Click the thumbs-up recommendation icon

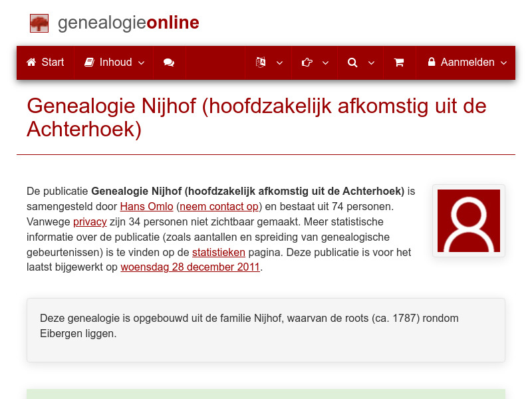pyautogui.click(x=307, y=62)
